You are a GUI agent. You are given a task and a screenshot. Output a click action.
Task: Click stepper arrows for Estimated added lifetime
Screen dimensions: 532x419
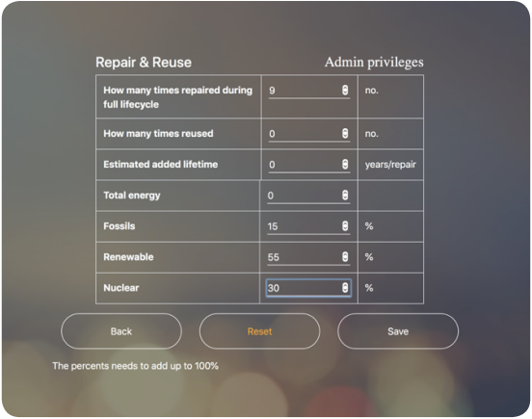[345, 164]
